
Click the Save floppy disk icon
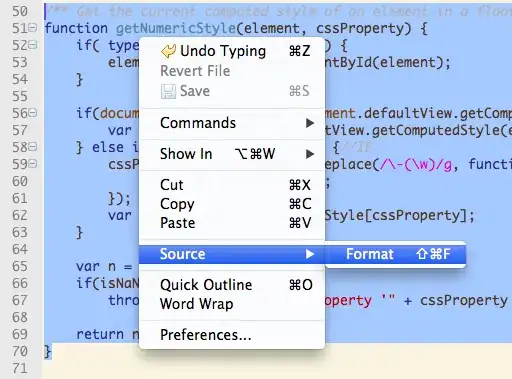pos(168,91)
